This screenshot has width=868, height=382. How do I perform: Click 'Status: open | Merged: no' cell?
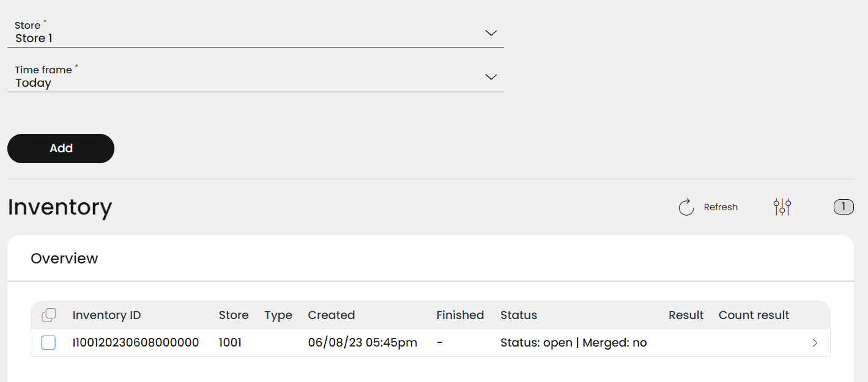coord(574,343)
